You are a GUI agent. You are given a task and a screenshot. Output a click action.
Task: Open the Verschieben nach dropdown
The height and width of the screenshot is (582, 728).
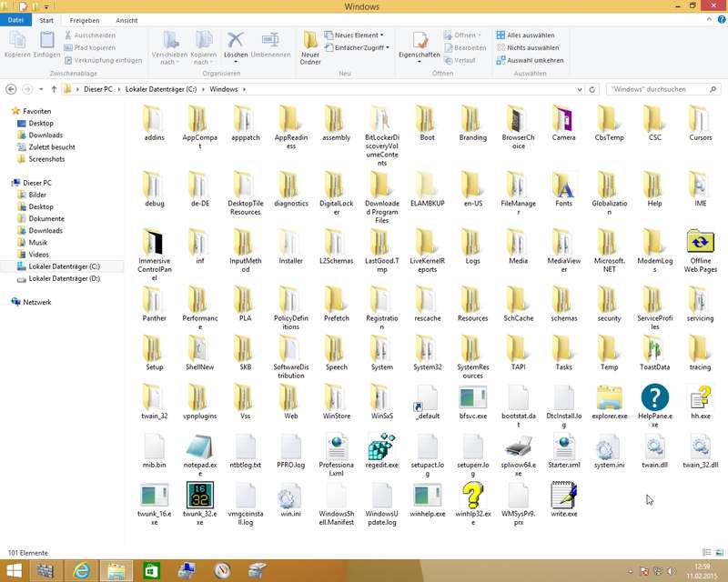[169, 58]
